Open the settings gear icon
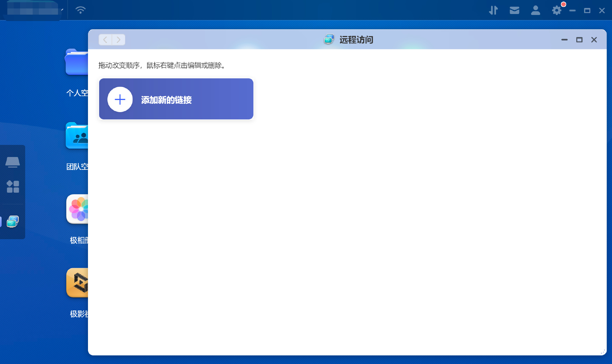The image size is (612, 364). tap(557, 11)
